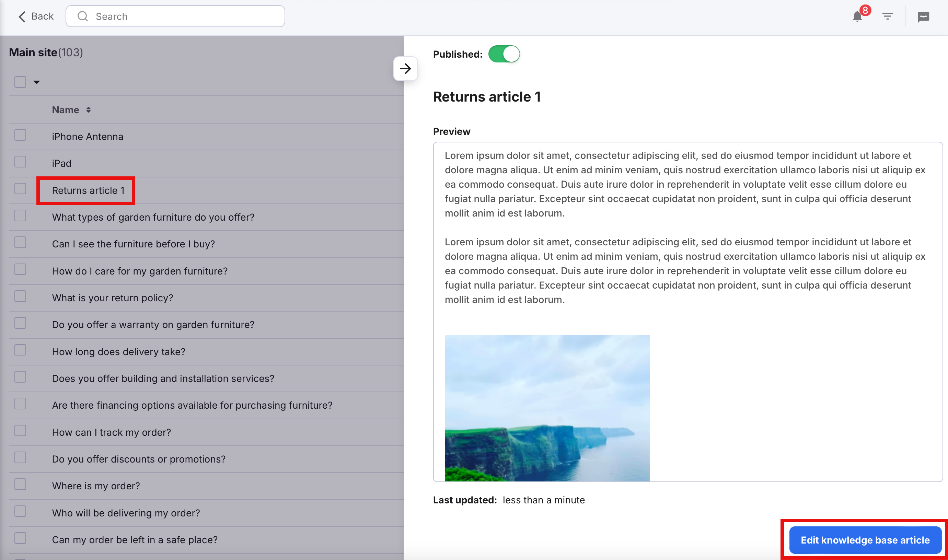The width and height of the screenshot is (948, 560).
Task: Go back using the Back button
Action: [36, 16]
